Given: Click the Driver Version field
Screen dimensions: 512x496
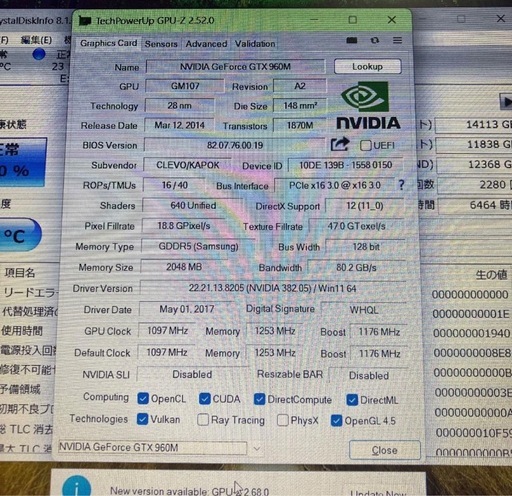Looking at the screenshot, I should (x=273, y=288).
